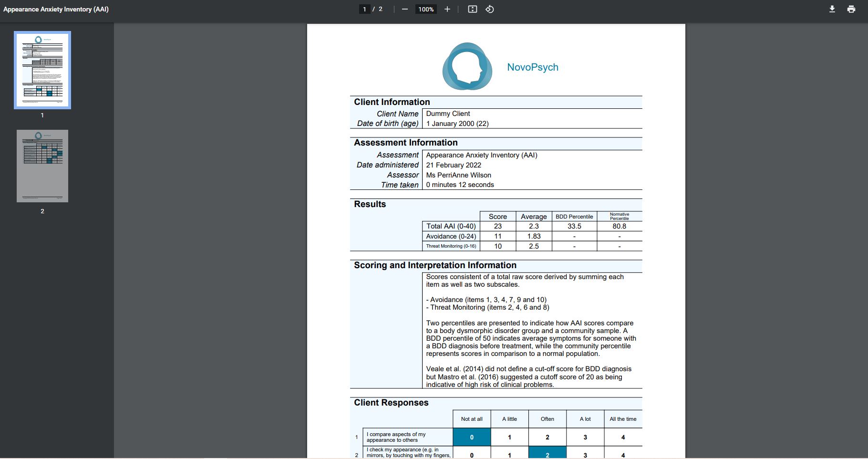Click the 'All the time' column header

623,419
